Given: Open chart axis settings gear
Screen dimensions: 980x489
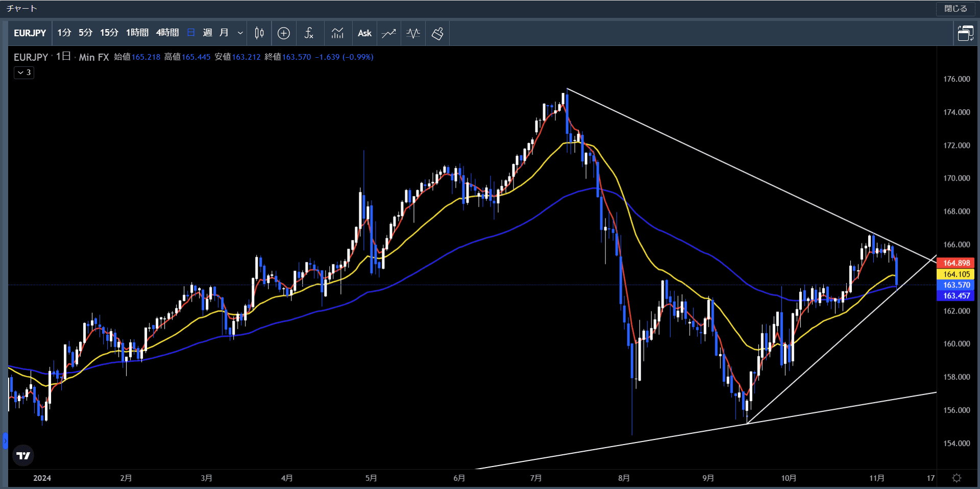Looking at the screenshot, I should (x=957, y=478).
